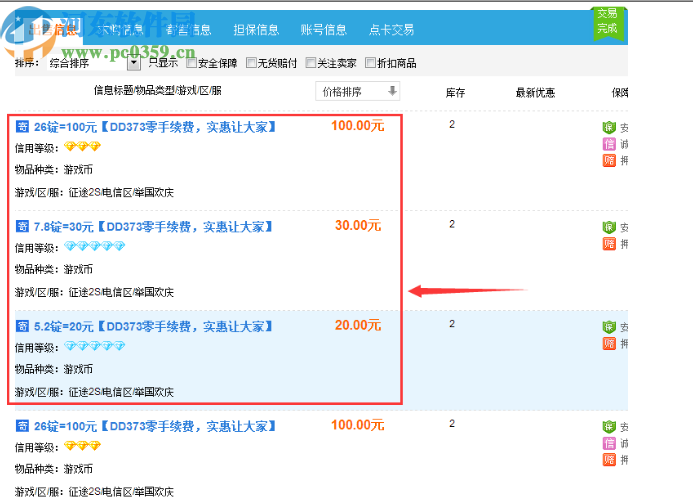This screenshot has height=504, width=693.
Task: Open the 综合排序 sort dropdown arrow
Action: click(x=134, y=64)
